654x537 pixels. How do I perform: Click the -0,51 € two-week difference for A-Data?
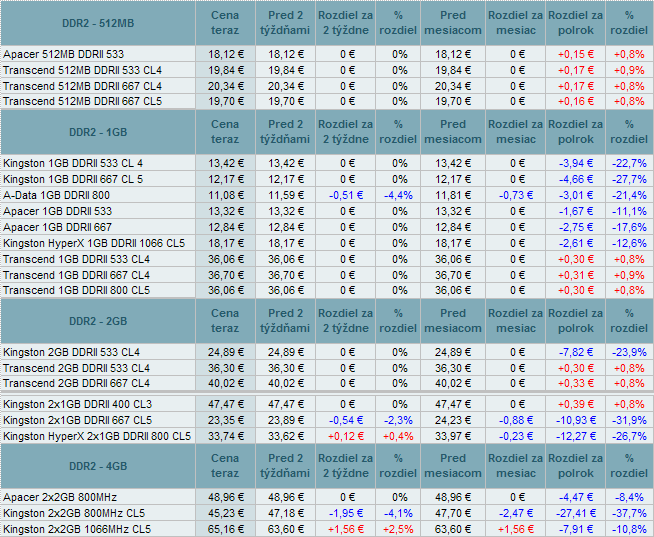pos(346,195)
